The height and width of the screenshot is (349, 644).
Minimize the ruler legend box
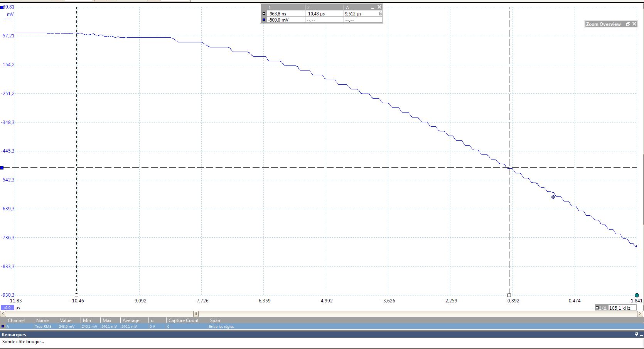pyautogui.click(x=373, y=8)
